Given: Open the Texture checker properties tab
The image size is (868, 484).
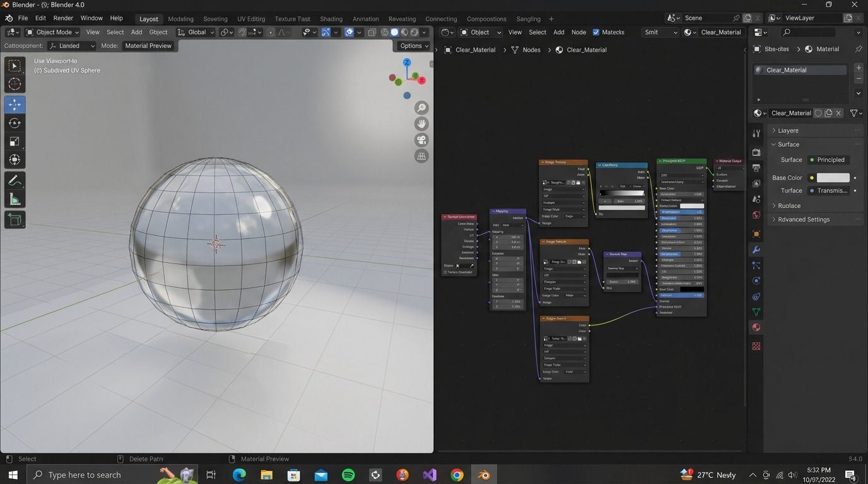Looking at the screenshot, I should click(x=756, y=346).
